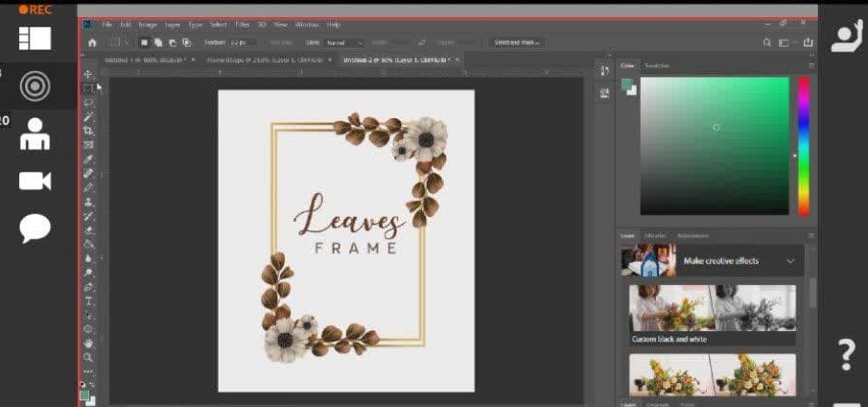Open the Window menu
The height and width of the screenshot is (407, 868).
click(x=307, y=25)
